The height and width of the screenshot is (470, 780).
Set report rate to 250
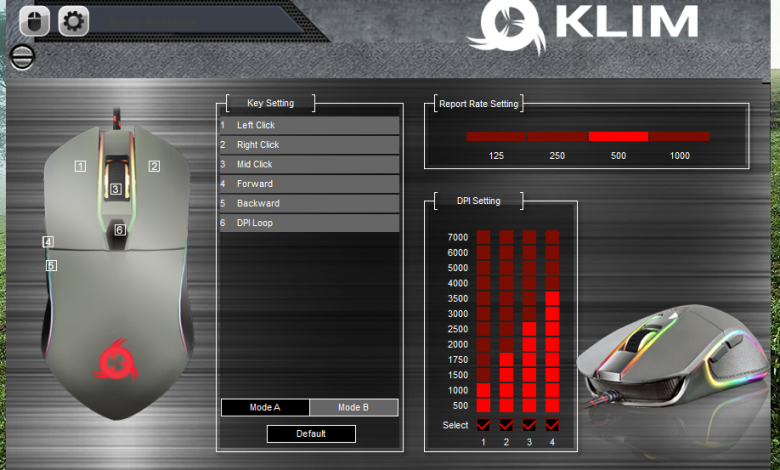[557, 136]
